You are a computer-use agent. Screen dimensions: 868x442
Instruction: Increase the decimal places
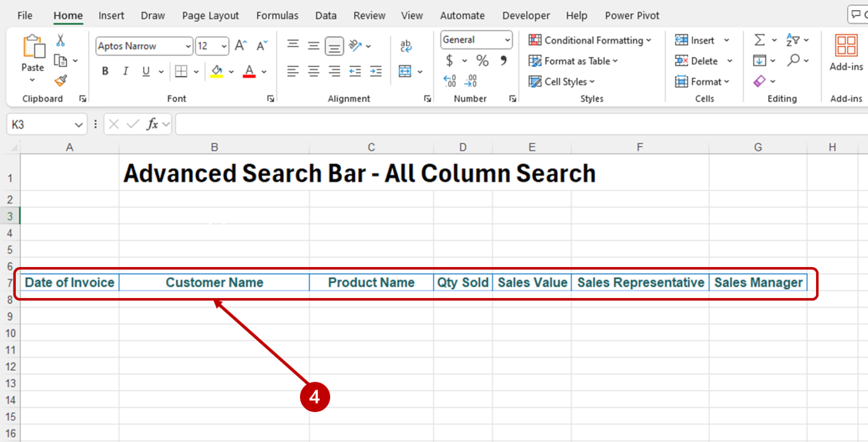pyautogui.click(x=449, y=81)
